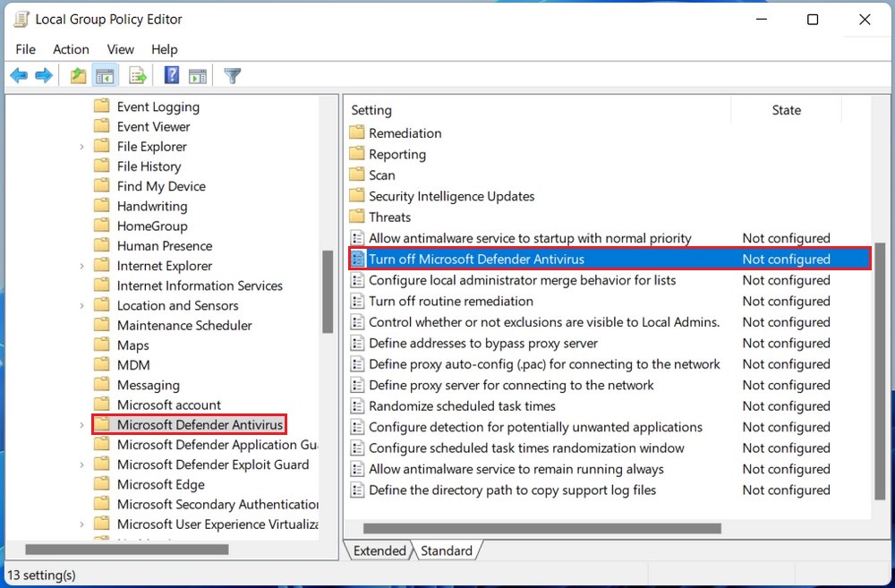The width and height of the screenshot is (895, 588).
Task: Select the Event Viewer tree item
Action: pos(154,126)
